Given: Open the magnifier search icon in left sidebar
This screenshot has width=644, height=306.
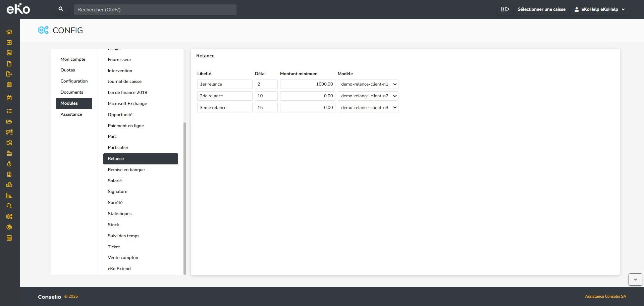Looking at the screenshot, I should pos(9,206).
